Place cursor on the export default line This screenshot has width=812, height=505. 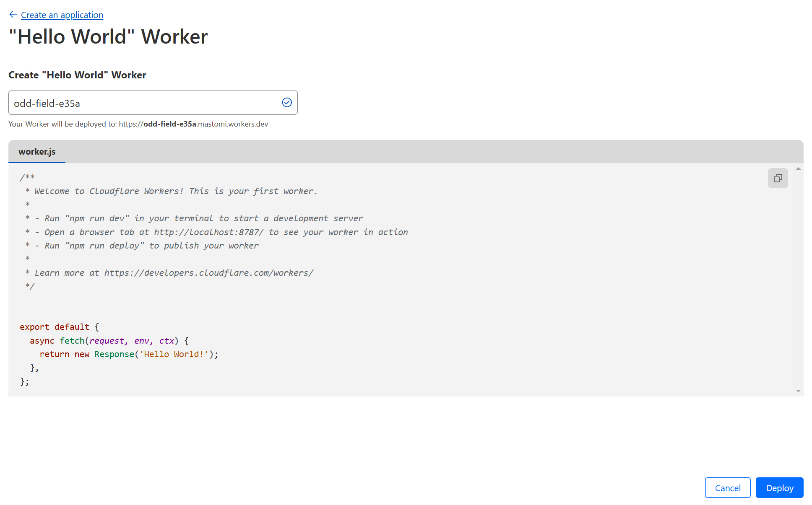coord(55,327)
